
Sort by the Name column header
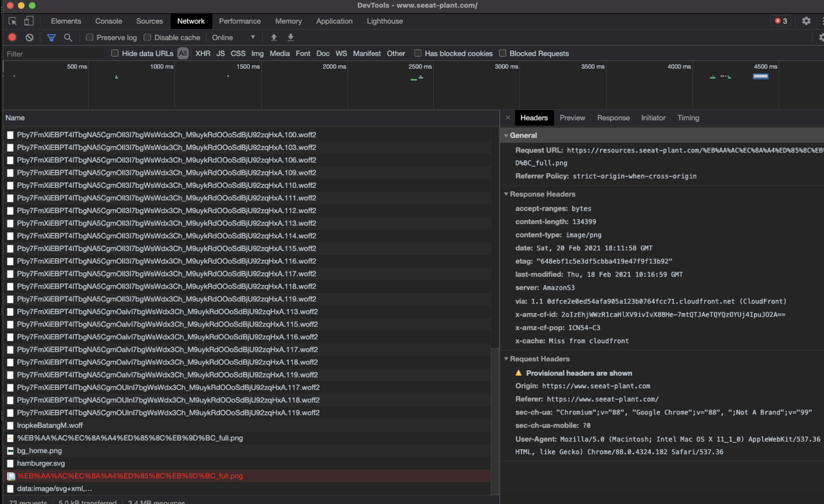point(251,118)
